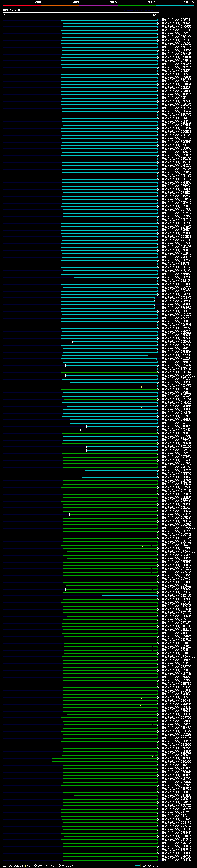
Task: Open hit entry UniRef100_Q56VS3
Action: pyautogui.click(x=176, y=287)
